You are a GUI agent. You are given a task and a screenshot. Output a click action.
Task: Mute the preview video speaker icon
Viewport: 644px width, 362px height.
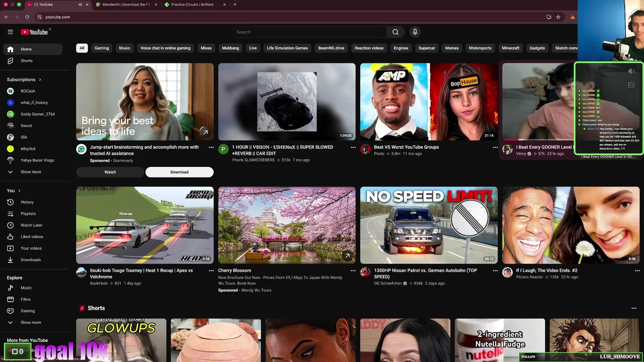631,71
